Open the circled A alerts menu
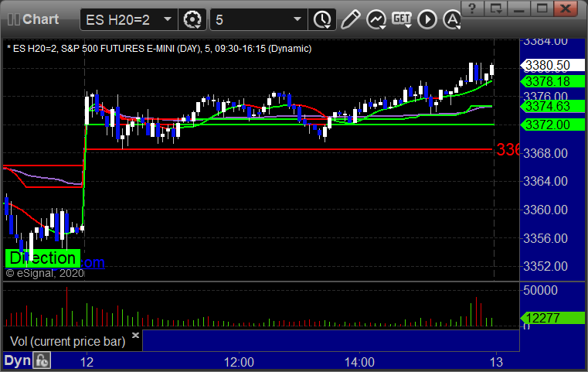This screenshot has height=372, width=588. coord(452,19)
